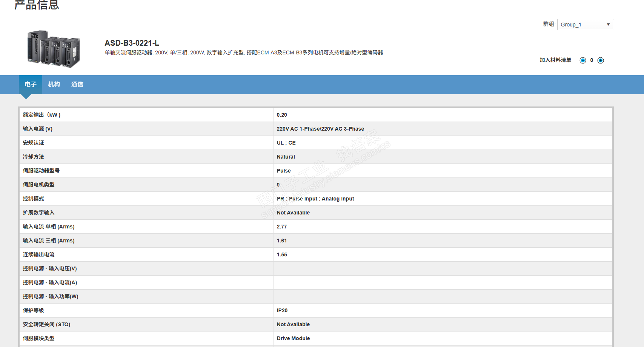
Task: Select the ASD-B3-0221-L product title
Action: 132,43
